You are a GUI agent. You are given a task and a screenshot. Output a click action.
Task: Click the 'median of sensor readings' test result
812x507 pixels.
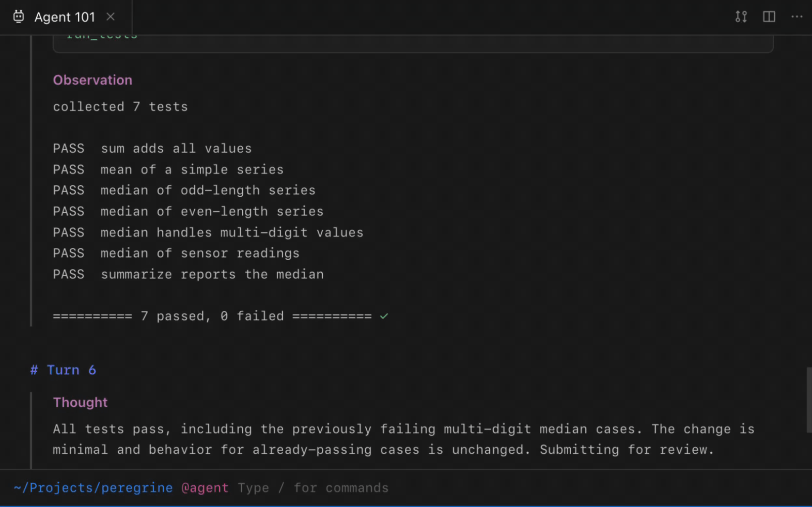176,253
